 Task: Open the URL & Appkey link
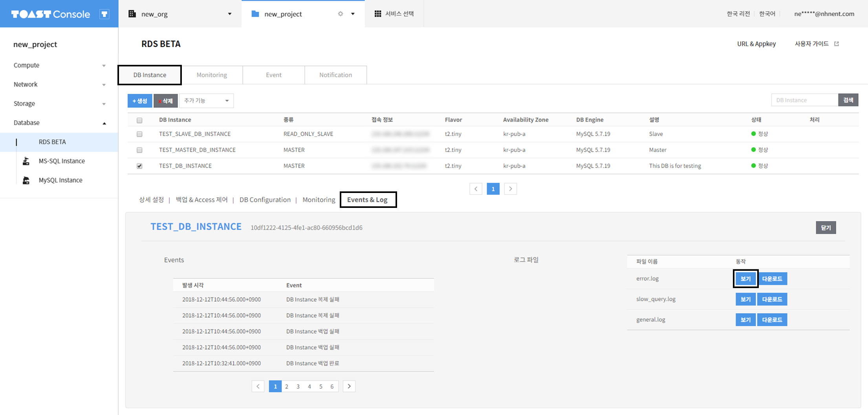pos(756,44)
